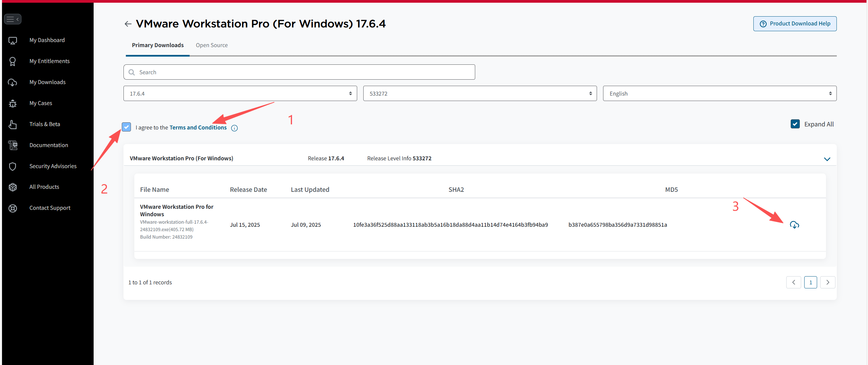Open My Dashboard in sidebar
This screenshot has height=365, width=868.
(47, 40)
